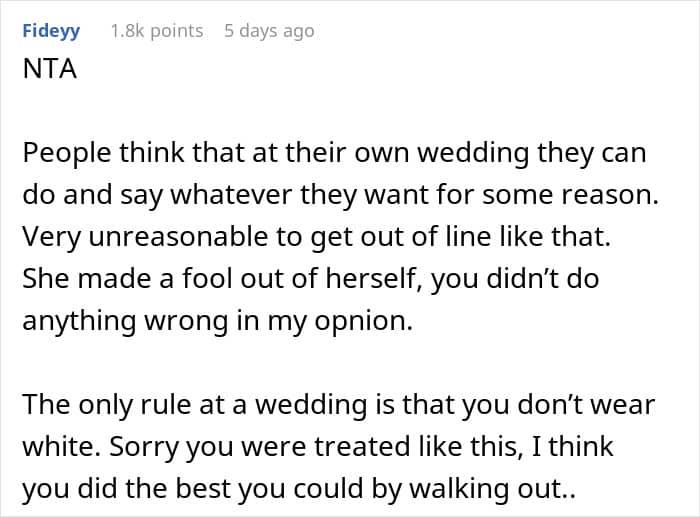Click the line 'do and say whatever they want'
The height and width of the screenshot is (517, 700).
click(341, 195)
